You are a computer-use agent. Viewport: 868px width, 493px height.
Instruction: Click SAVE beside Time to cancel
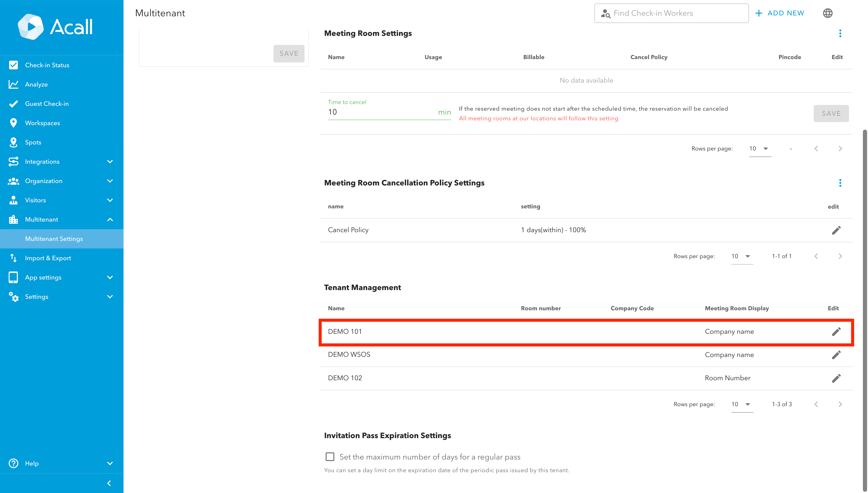point(831,113)
